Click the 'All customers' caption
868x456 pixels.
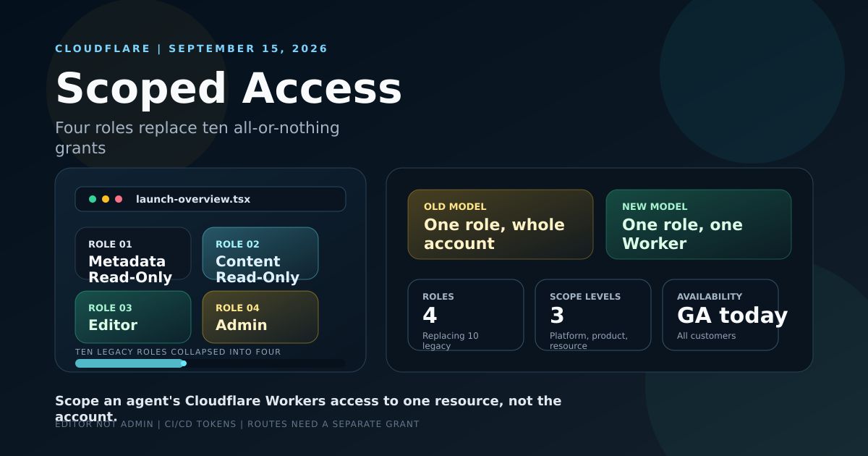[x=706, y=336]
